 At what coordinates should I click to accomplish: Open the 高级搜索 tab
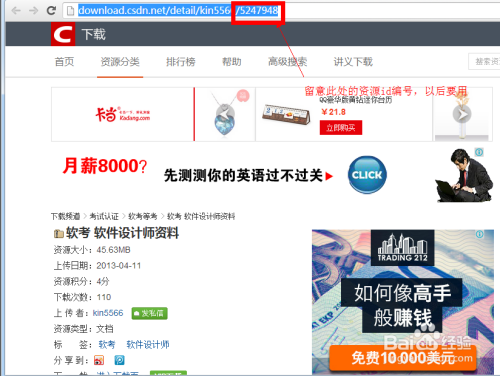(x=287, y=62)
